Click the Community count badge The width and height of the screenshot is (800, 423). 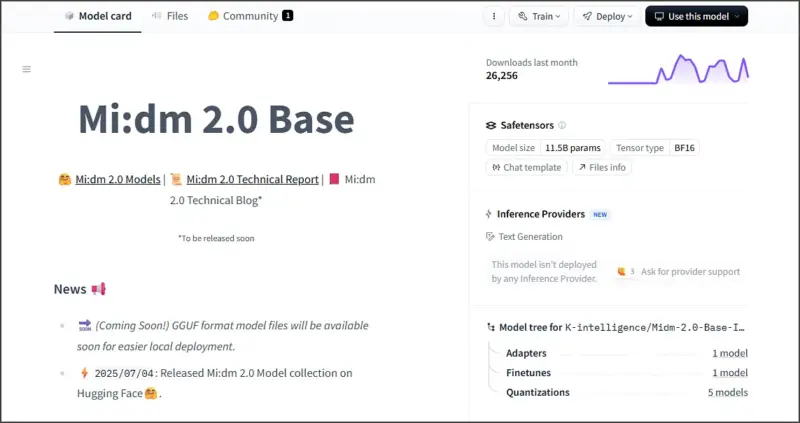288,16
